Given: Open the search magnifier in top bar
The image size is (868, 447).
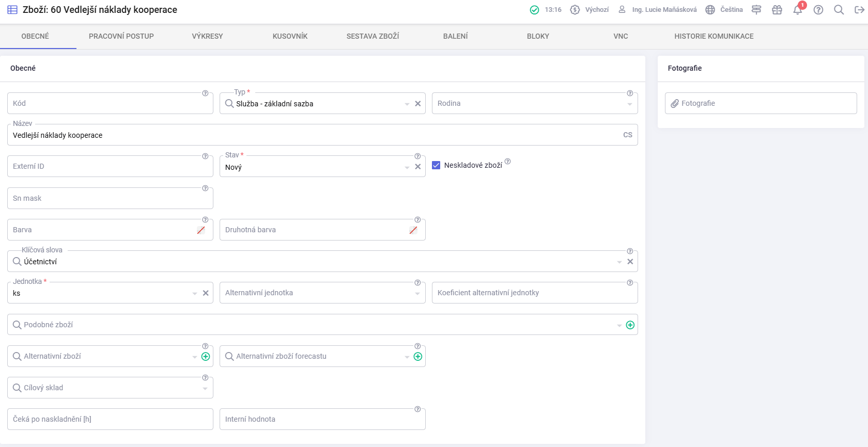Looking at the screenshot, I should (x=839, y=10).
